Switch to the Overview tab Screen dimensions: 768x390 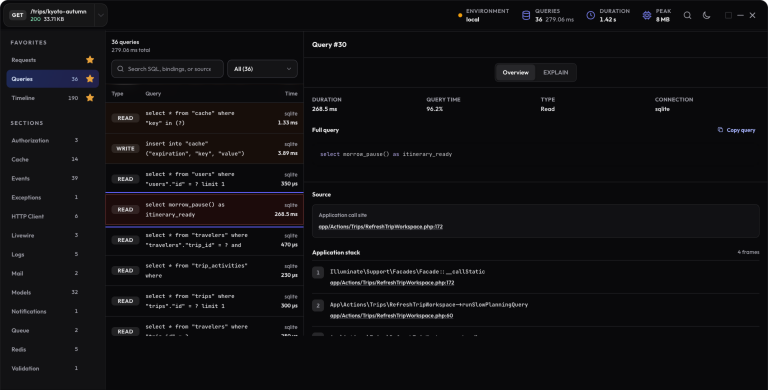click(x=515, y=73)
